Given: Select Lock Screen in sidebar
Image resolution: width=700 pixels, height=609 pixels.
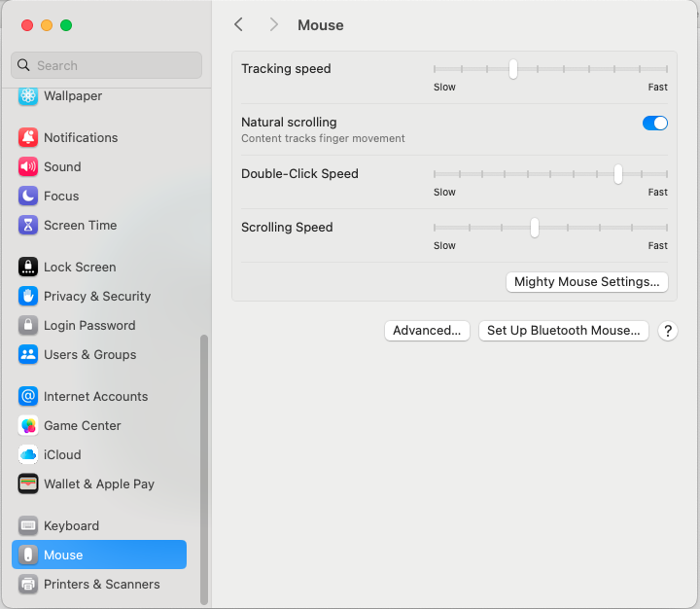Looking at the screenshot, I should coord(99,267).
